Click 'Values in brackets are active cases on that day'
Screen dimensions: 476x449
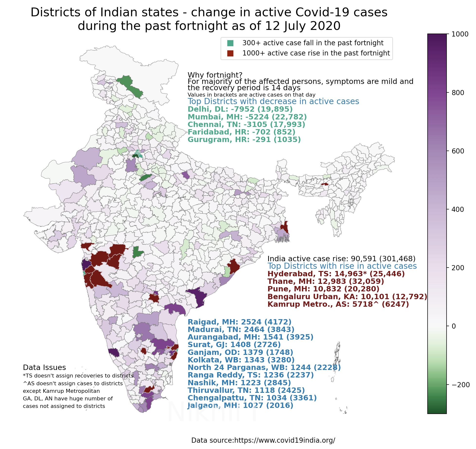coord(252,95)
